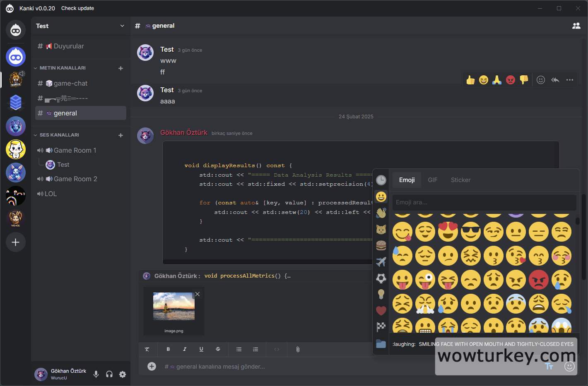Switch to the GIF tab
The width and height of the screenshot is (588, 386).
pyautogui.click(x=432, y=180)
